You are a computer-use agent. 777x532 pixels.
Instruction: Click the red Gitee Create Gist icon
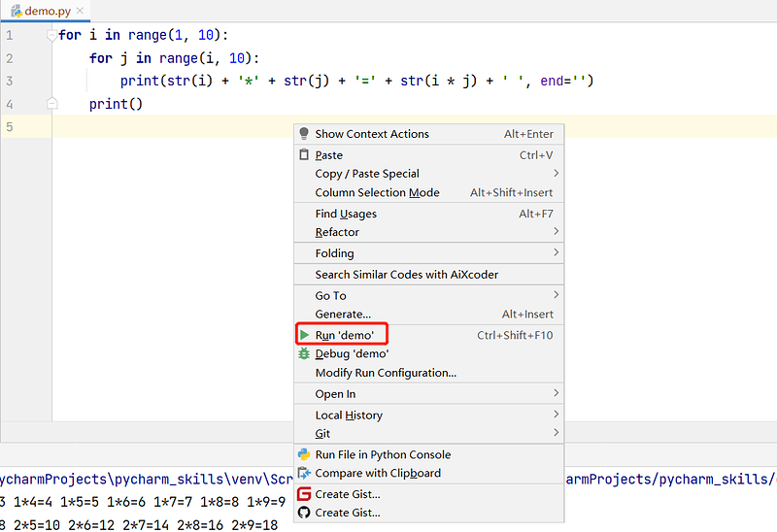tap(304, 494)
